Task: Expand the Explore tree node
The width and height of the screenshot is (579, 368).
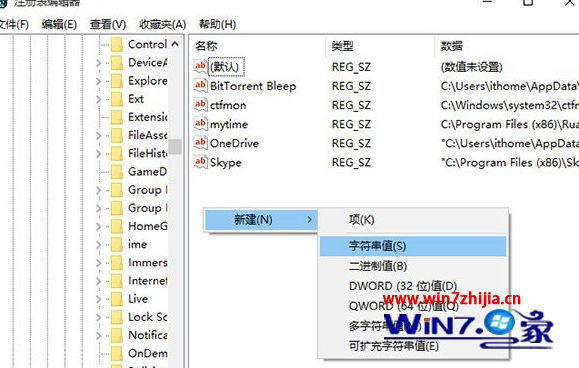Action: [x=99, y=81]
